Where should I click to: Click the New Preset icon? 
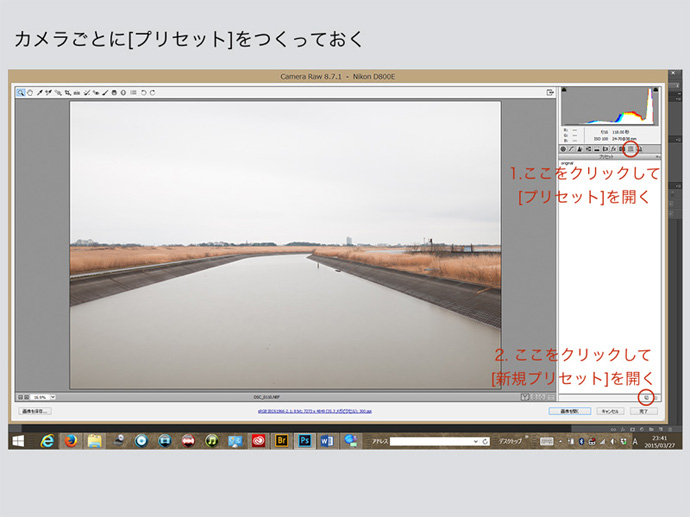[646, 398]
